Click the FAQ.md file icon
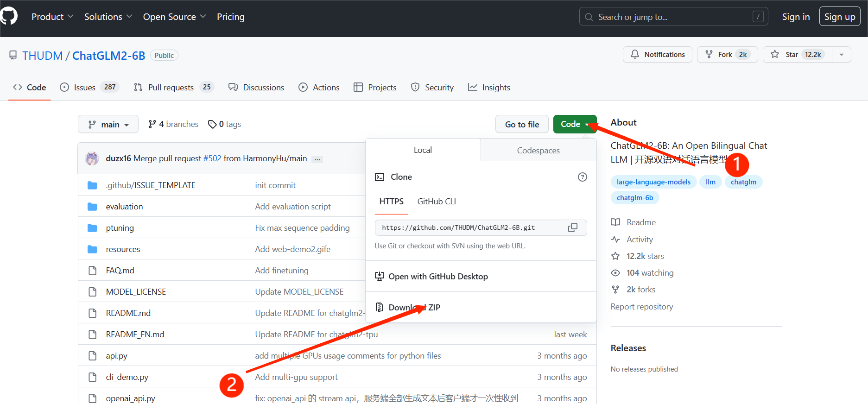Screen dimensions: 868x404 tap(92, 271)
